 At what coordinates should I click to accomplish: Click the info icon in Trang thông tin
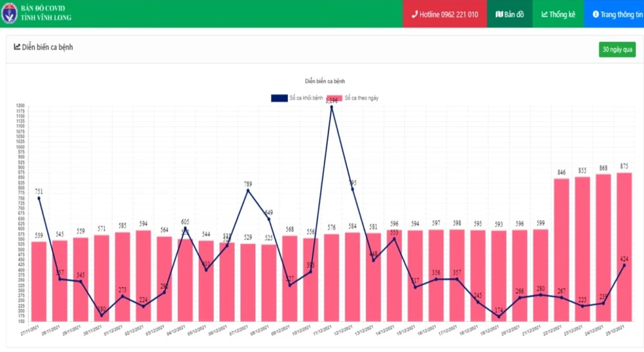click(595, 14)
